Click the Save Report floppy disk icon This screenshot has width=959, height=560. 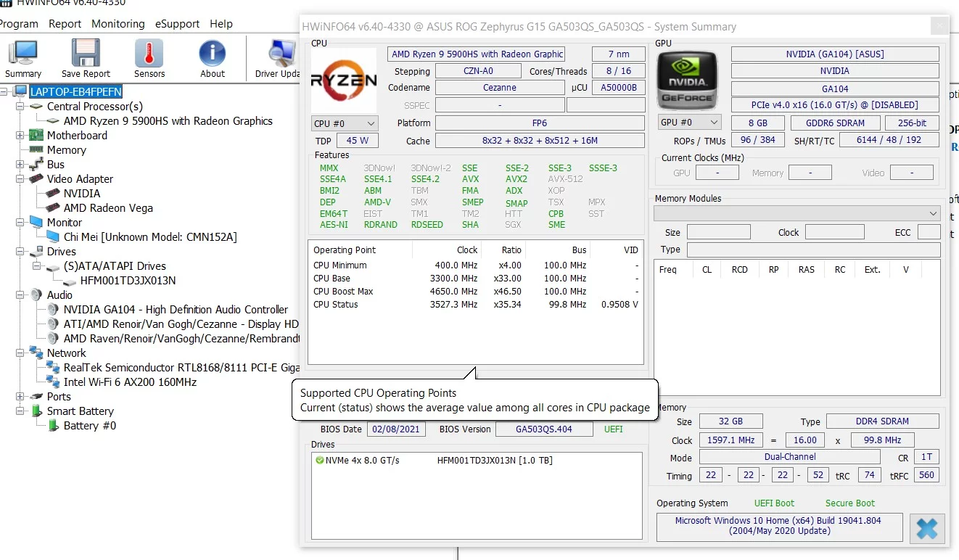(x=86, y=53)
